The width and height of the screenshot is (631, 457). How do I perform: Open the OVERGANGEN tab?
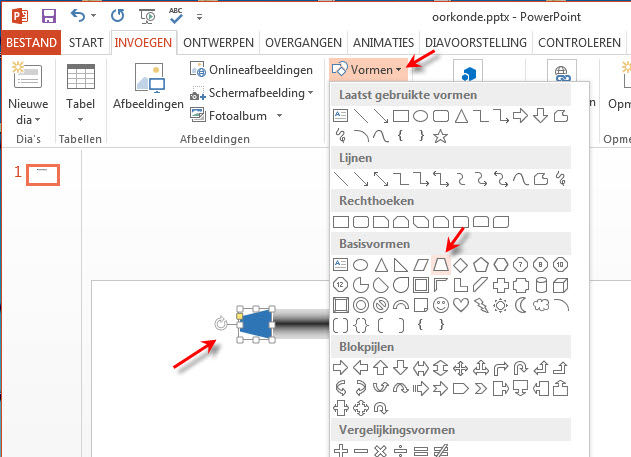pos(303,42)
